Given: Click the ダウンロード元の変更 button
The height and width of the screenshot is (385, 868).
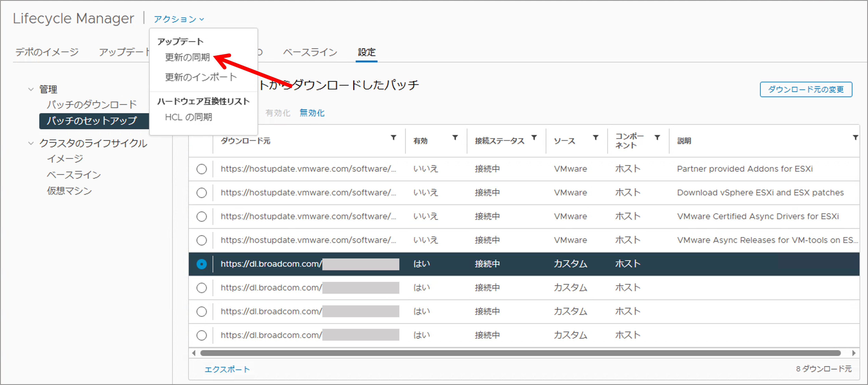Looking at the screenshot, I should (806, 89).
